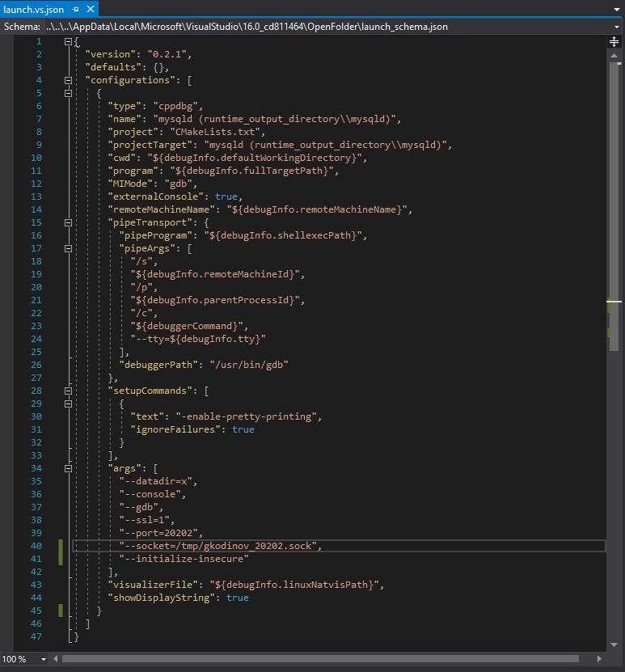Click the vertical scrollbar up arrow

click(x=614, y=56)
